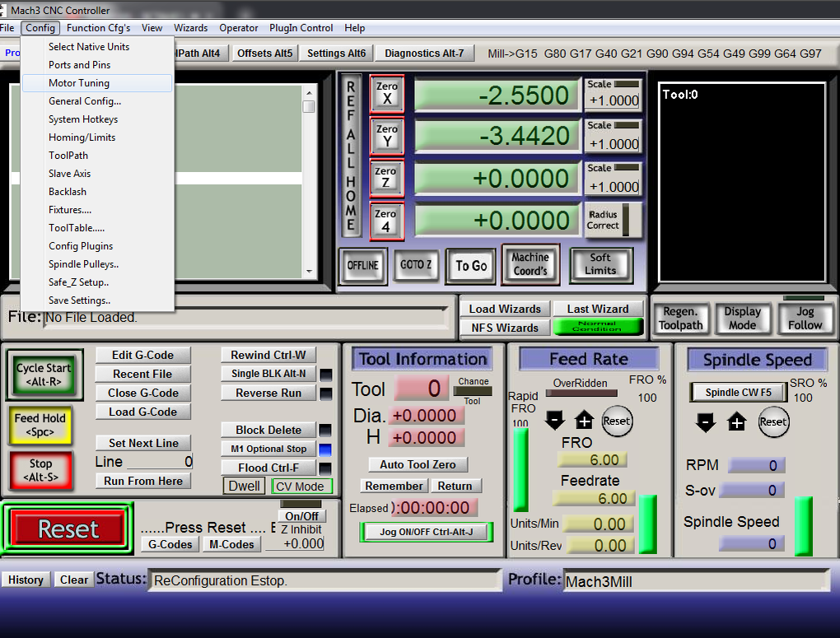Click the REF ALL HOME vertical button
The image size is (840, 638).
click(x=351, y=155)
